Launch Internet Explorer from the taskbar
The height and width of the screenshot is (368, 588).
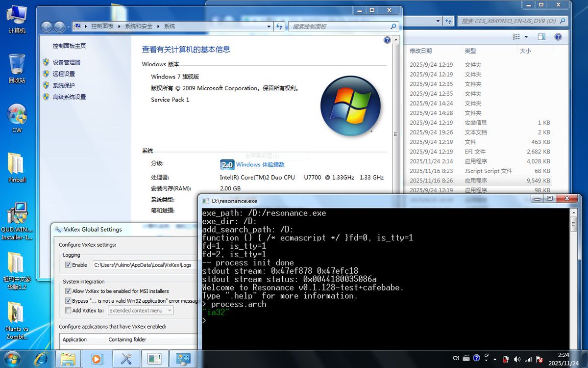click(x=41, y=359)
